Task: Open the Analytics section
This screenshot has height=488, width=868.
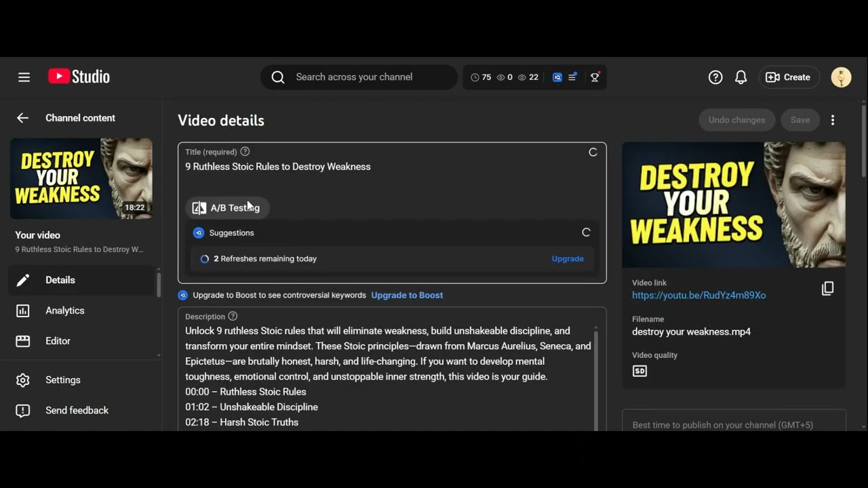Action: (x=81, y=310)
